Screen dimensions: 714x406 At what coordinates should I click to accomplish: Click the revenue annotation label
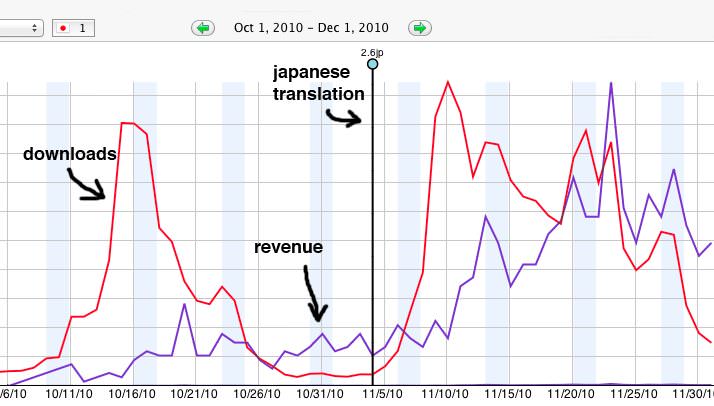(x=288, y=247)
